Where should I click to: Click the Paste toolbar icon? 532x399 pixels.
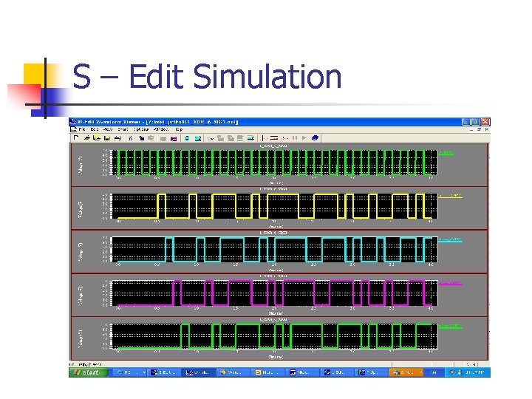151,138
